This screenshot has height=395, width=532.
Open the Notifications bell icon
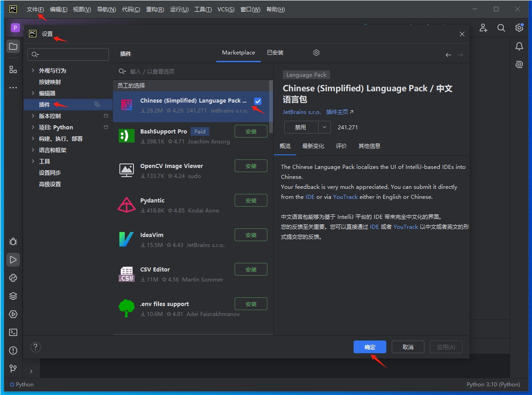coord(519,46)
